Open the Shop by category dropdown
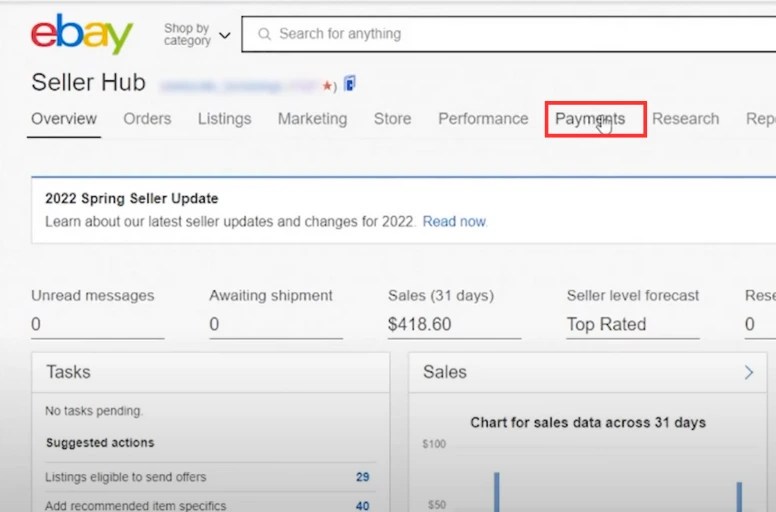The width and height of the screenshot is (776, 512). [197, 35]
